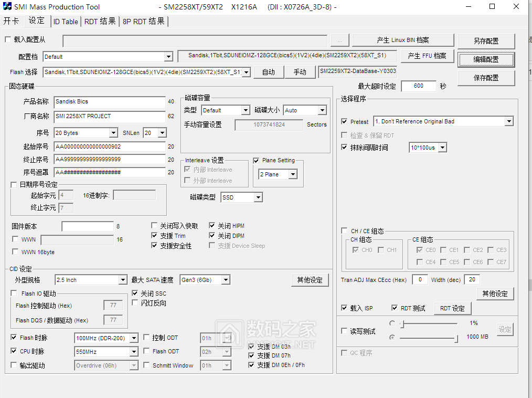The height and width of the screenshot is (398, 532).
Task: Click the browse '...' button
Action: (x=339, y=41)
